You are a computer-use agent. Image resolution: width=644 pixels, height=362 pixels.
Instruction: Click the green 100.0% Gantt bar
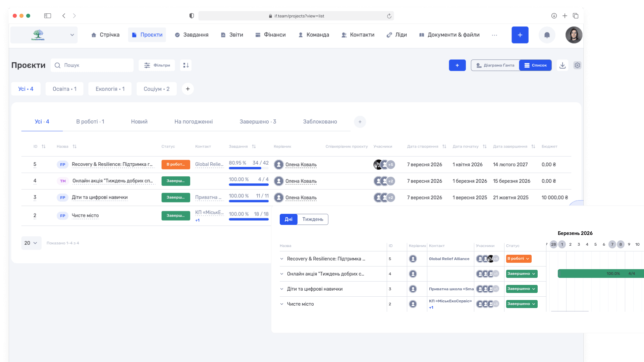pyautogui.click(x=601, y=274)
